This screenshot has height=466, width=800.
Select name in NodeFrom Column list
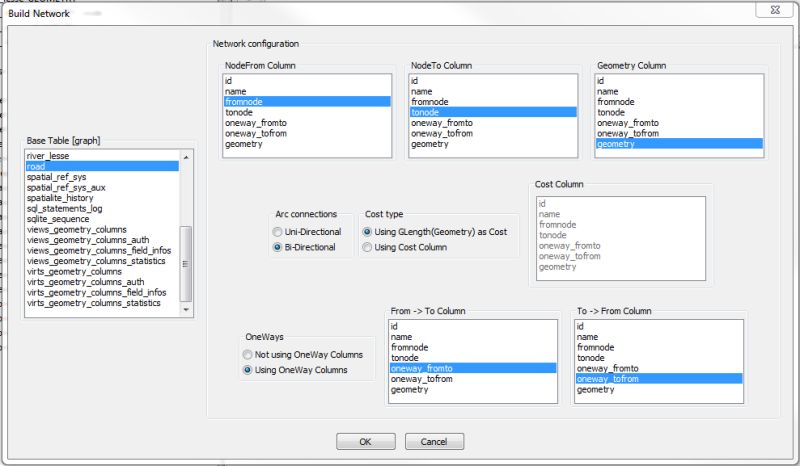[x=307, y=91]
